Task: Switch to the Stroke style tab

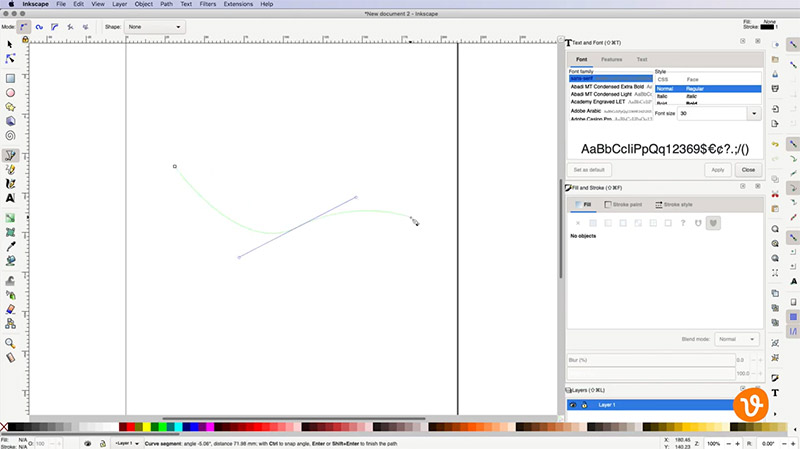Action: 674,205
